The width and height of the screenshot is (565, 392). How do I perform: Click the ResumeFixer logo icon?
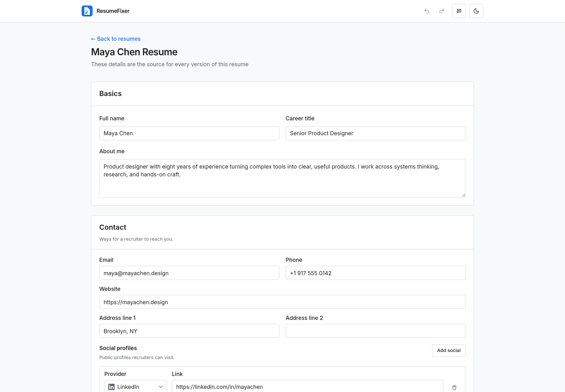(x=87, y=11)
